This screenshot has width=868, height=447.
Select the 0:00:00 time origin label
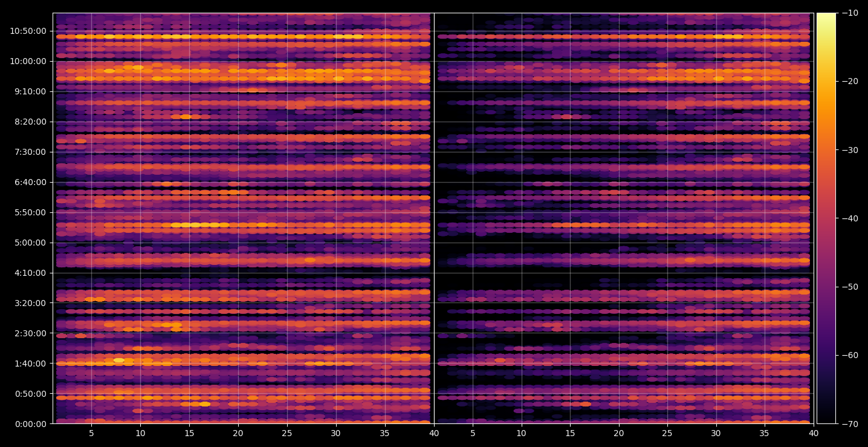[x=30, y=424]
